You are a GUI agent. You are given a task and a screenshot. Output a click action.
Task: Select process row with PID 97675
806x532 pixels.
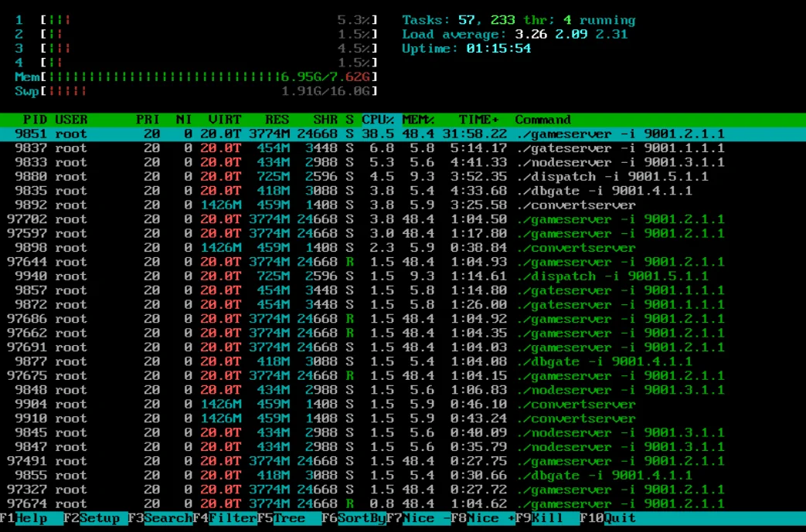point(403,376)
